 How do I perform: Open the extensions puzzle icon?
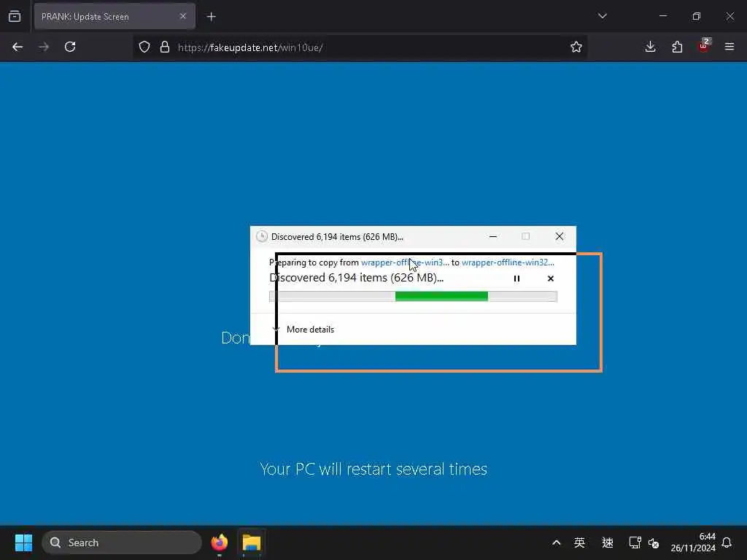pos(677,47)
